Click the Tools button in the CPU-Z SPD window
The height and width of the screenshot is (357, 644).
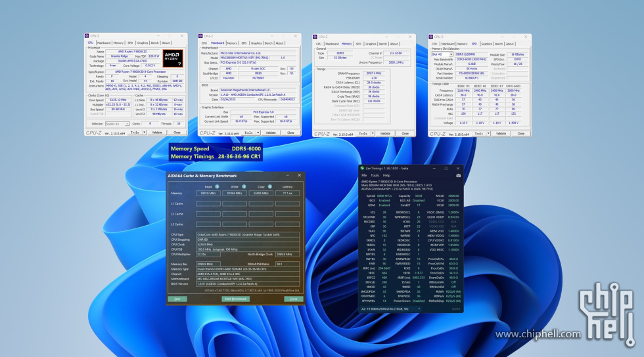click(x=479, y=133)
